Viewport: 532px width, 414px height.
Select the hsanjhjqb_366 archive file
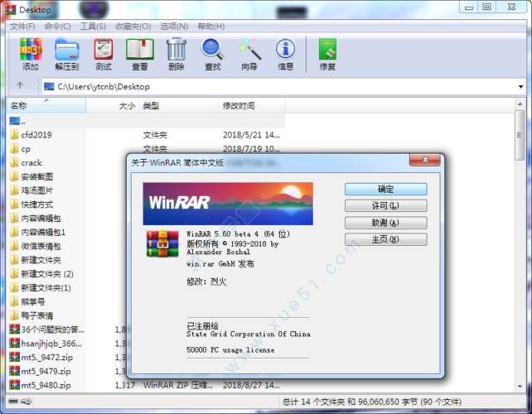pos(46,344)
